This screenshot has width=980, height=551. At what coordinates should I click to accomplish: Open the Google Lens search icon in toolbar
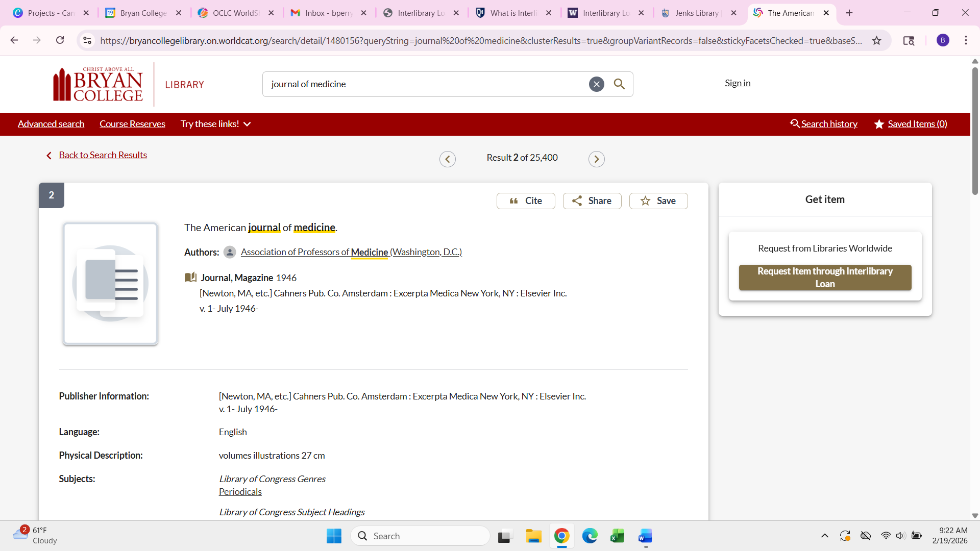tap(909, 40)
